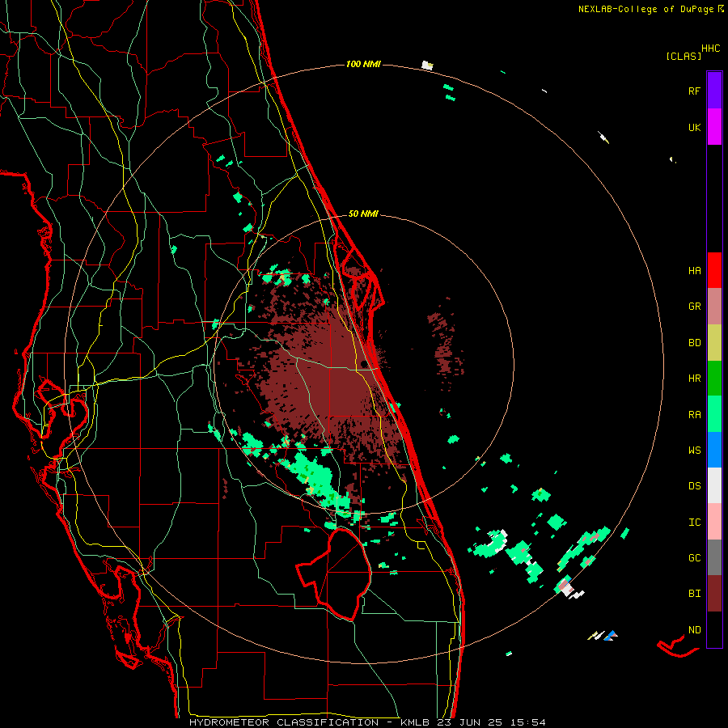Click the '[CLAS]' units label
The image size is (728, 728).
[684, 56]
